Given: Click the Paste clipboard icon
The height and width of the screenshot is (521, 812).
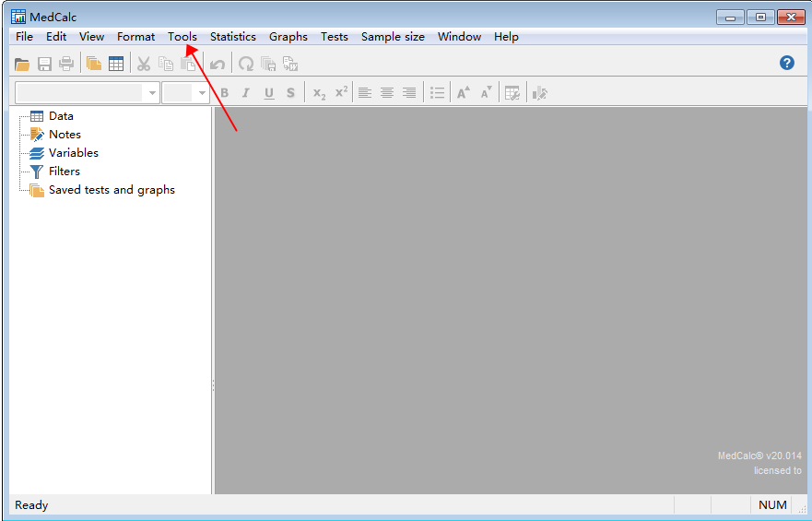Looking at the screenshot, I should tap(188, 65).
